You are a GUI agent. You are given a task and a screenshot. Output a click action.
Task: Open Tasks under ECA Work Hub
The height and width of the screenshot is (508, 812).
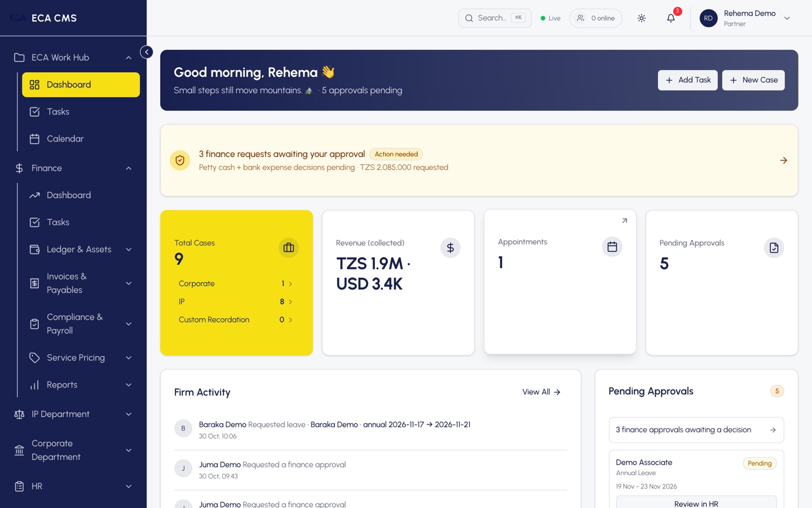click(81, 112)
